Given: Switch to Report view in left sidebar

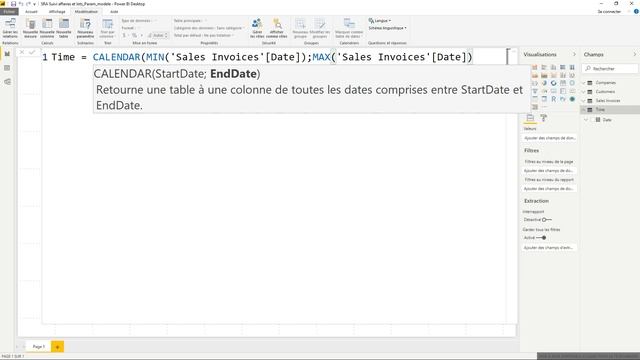Looking at the screenshot, I should pyautogui.click(x=7, y=54).
